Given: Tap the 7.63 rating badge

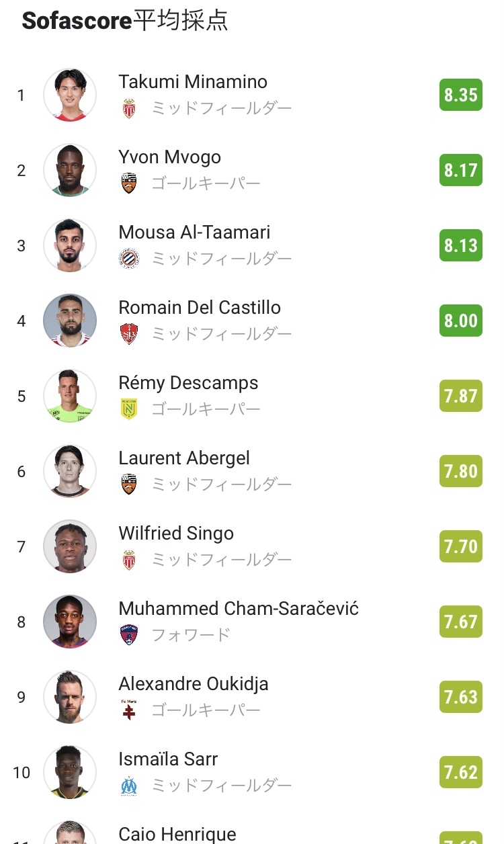Looking at the screenshot, I should (x=461, y=697).
